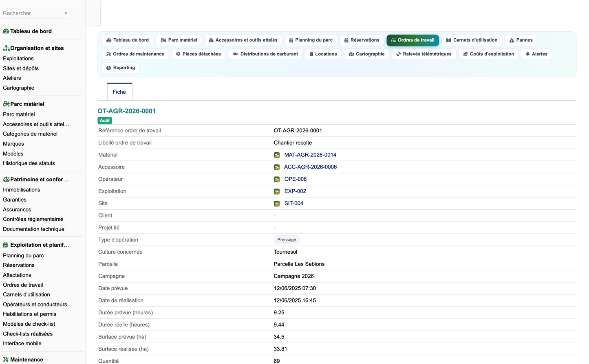589x364 pixels.
Task: Open Catégories de matériel in sidebar
Action: 30,134
